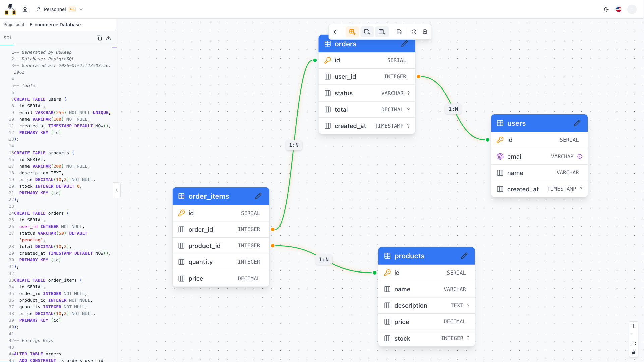Click the bookmark snapshot icon
Viewport: 644px width, 362px height.
tap(425, 32)
